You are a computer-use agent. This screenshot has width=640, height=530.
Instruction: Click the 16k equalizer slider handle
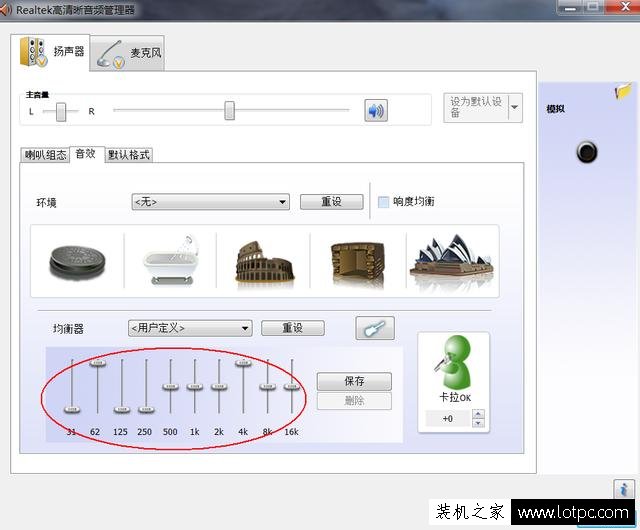point(292,386)
